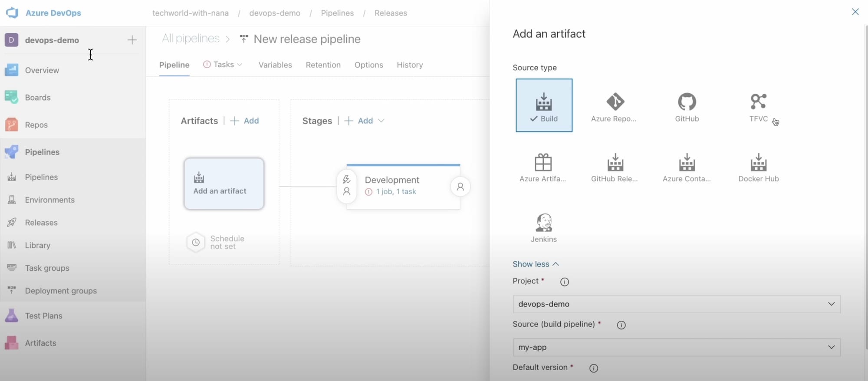The height and width of the screenshot is (381, 868).
Task: Choose Jenkins source type
Action: 543,227
